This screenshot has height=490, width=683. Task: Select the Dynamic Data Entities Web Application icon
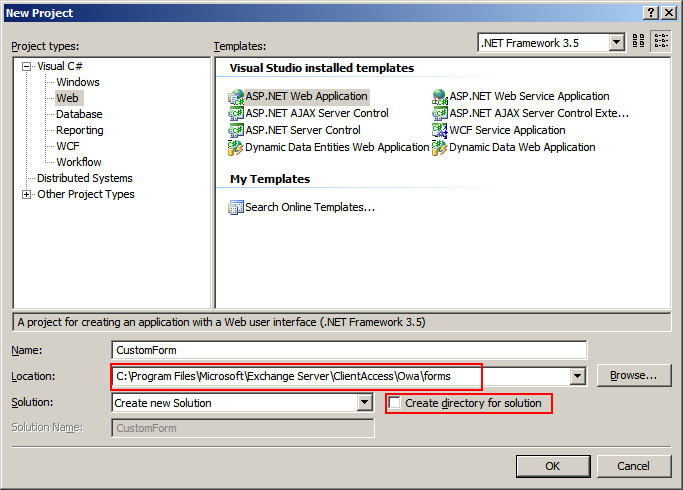click(x=236, y=148)
